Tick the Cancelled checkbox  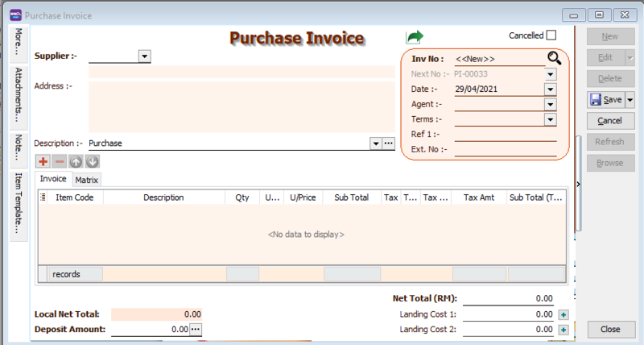[551, 35]
